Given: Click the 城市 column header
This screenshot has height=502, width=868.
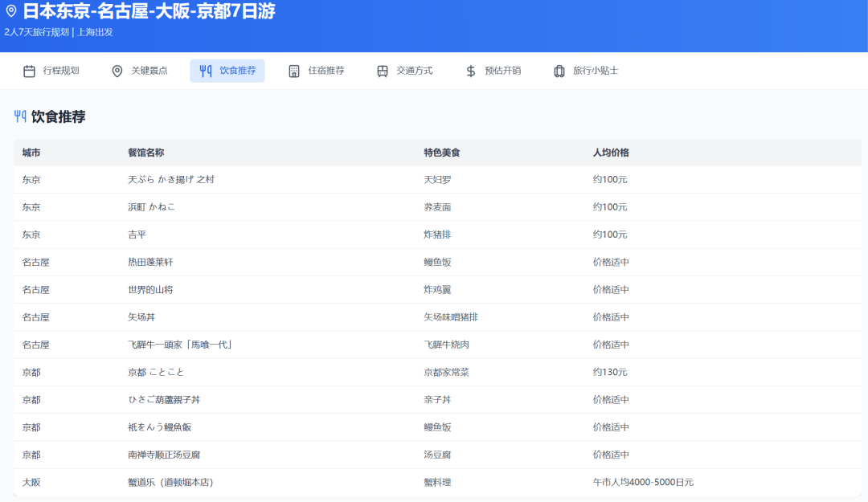Looking at the screenshot, I should (31, 153).
